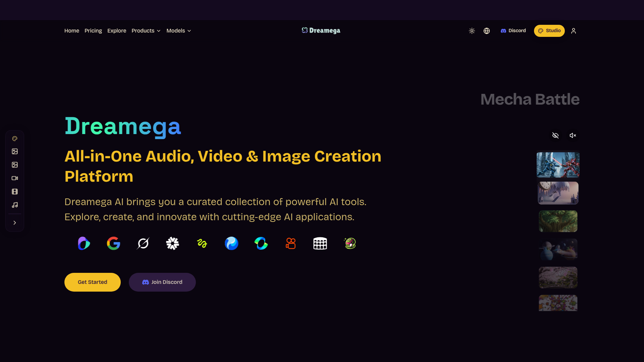This screenshot has width=644, height=362.
Task: Open the music note audio tool
Action: (15, 205)
